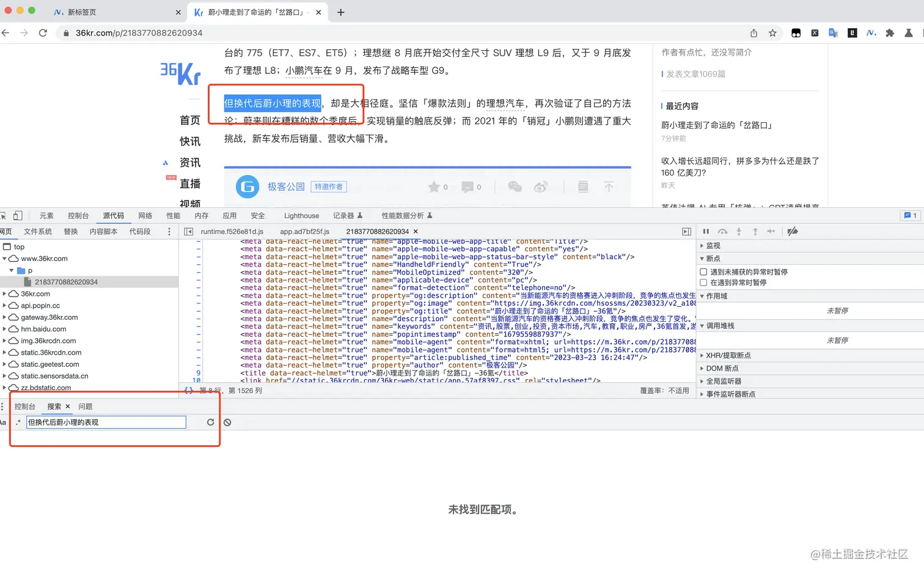Share via the WeChat icon on the article bar

(515, 186)
